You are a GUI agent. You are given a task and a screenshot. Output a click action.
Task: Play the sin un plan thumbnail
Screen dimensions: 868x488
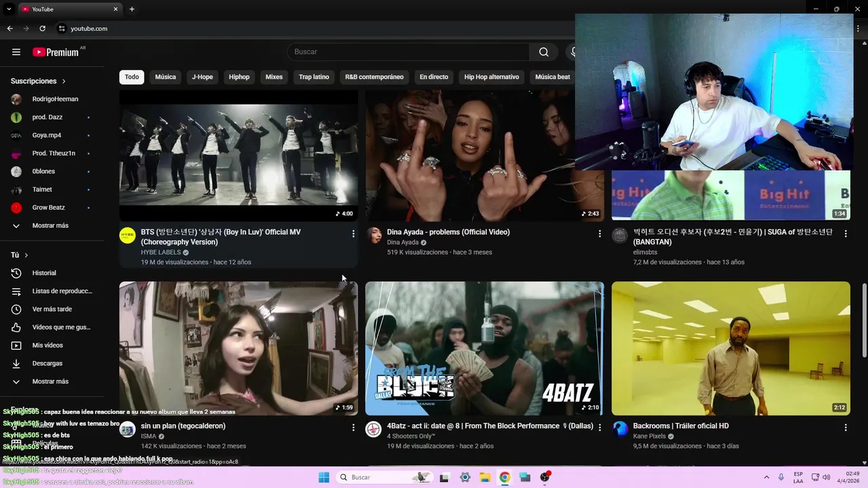239,348
